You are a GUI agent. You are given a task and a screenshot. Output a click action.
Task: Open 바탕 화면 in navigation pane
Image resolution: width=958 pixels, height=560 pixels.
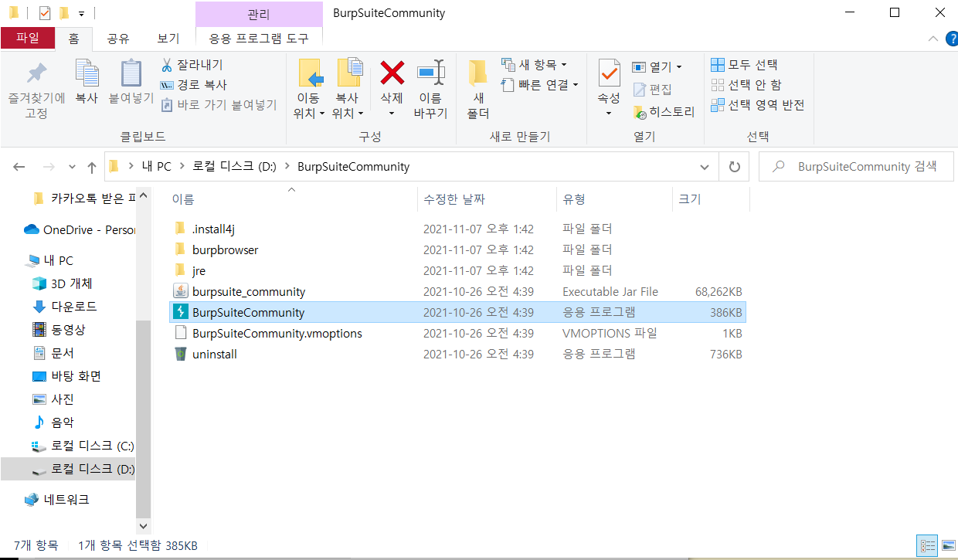(x=66, y=376)
